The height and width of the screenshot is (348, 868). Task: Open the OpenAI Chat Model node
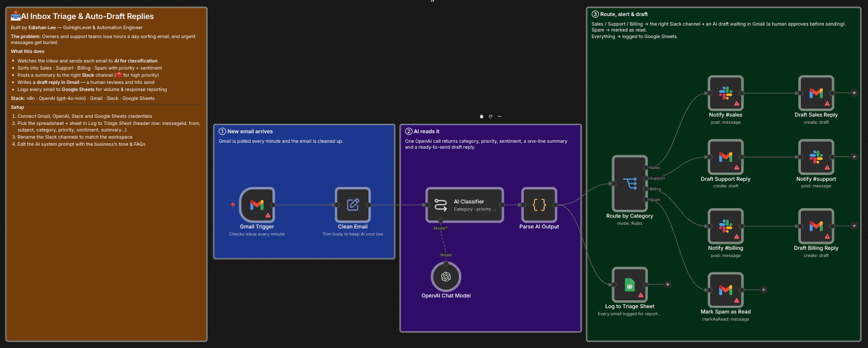point(446,277)
